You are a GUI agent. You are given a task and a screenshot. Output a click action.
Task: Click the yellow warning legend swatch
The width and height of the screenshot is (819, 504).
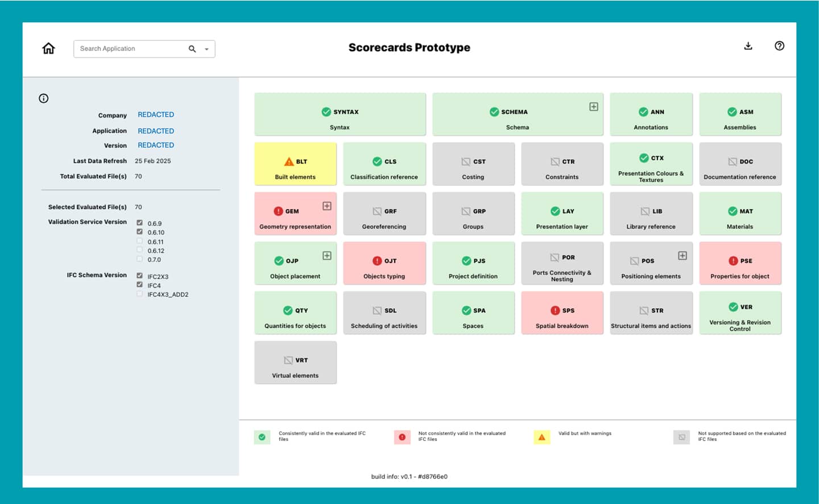(x=541, y=437)
